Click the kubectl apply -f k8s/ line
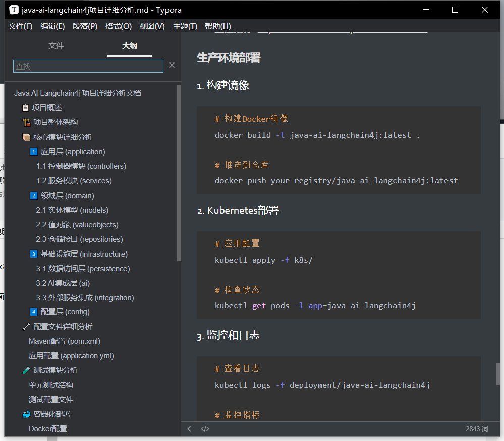 [263, 260]
